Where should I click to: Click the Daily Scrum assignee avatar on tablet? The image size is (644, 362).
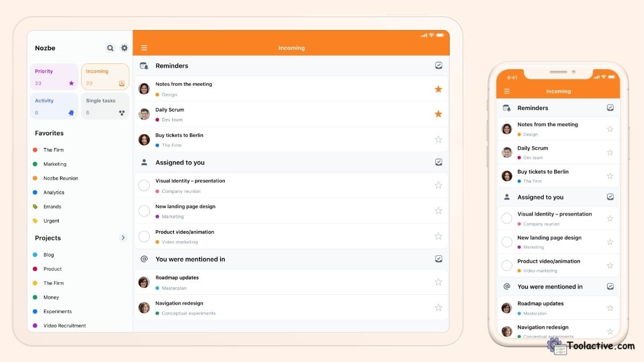(144, 114)
